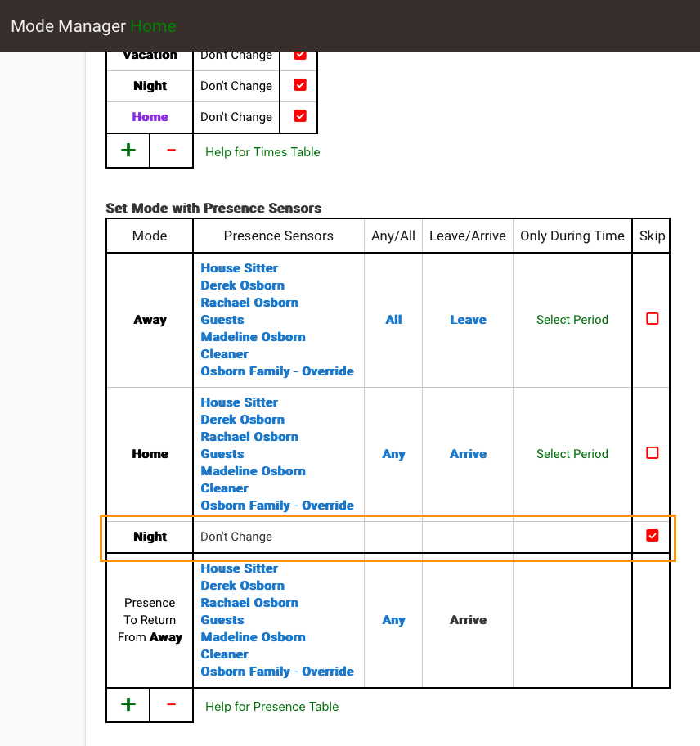
Task: Uncheck Skip for Home in the Times table
Action: pos(300,116)
